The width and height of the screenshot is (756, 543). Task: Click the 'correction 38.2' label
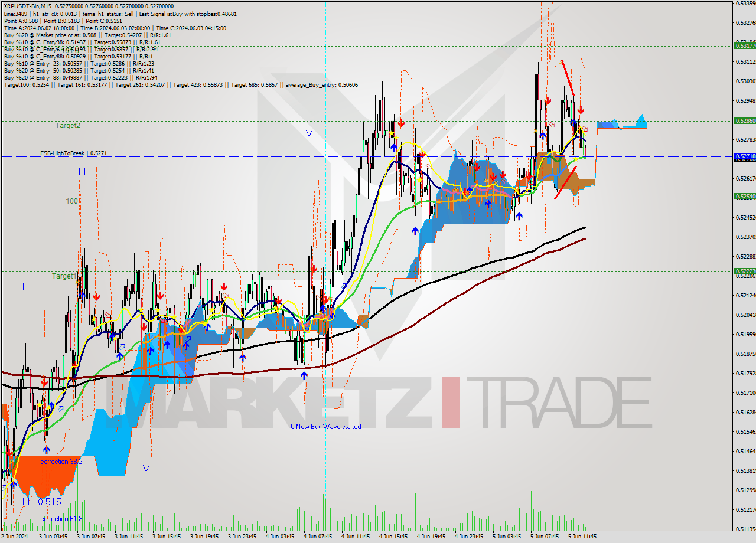(x=61, y=461)
